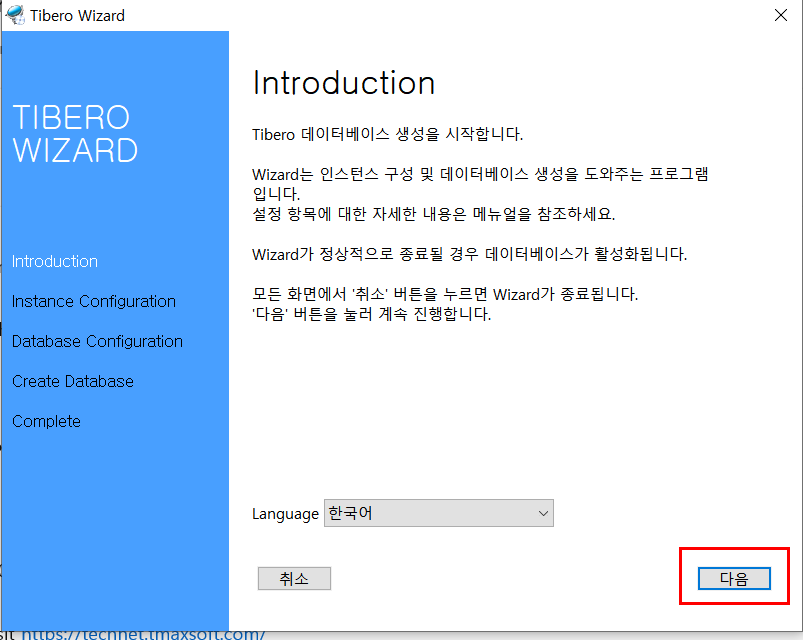Close the Tibero Wizard window

[x=780, y=15]
